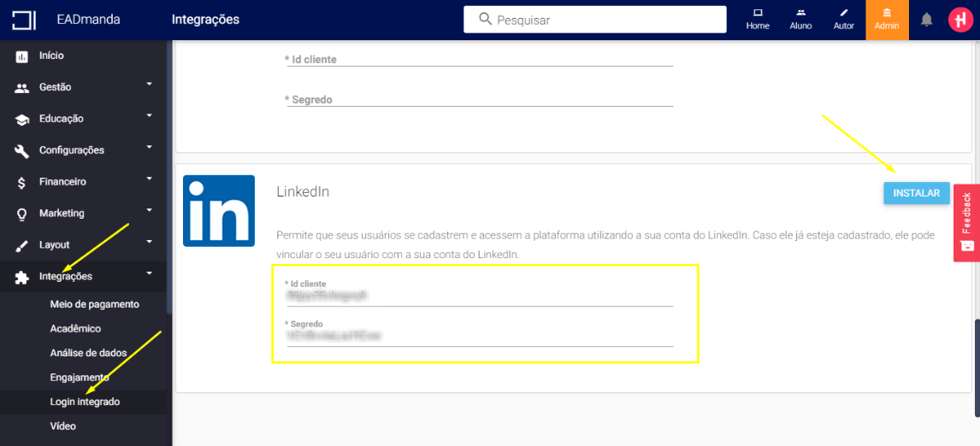This screenshot has height=446, width=980.
Task: Expand the Configurações menu arrow
Action: click(150, 146)
